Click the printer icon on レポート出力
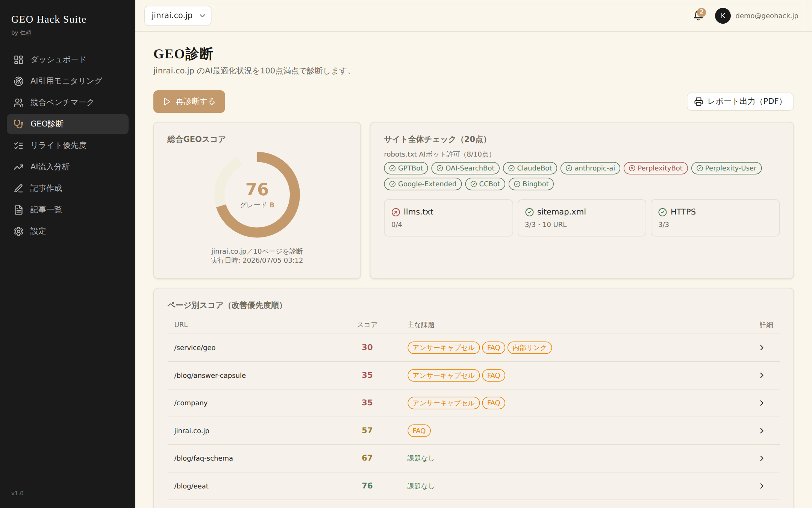The width and height of the screenshot is (812, 508). (x=698, y=102)
